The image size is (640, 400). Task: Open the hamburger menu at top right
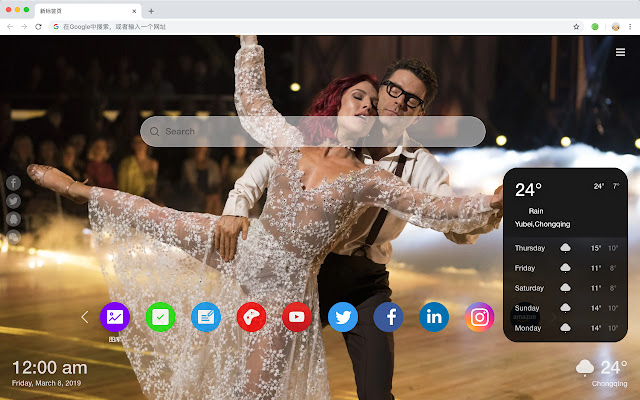tap(620, 52)
